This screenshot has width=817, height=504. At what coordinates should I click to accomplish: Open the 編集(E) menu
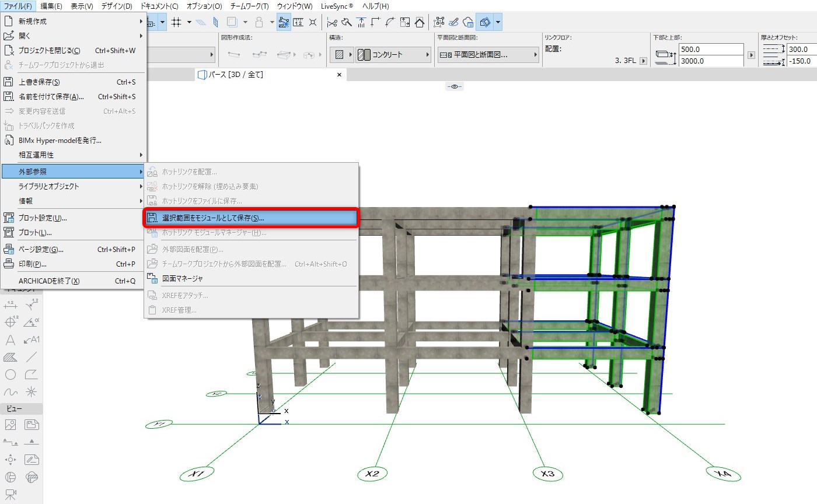51,6
